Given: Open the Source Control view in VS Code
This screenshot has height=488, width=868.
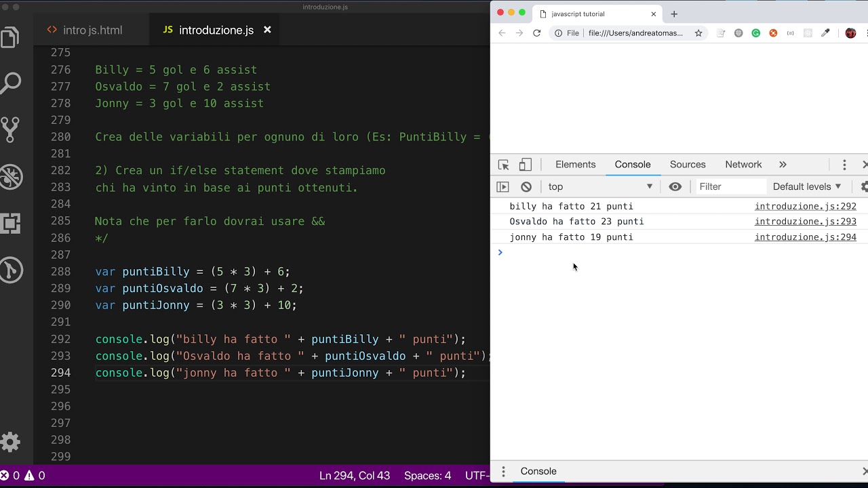Looking at the screenshot, I should coord(10,129).
